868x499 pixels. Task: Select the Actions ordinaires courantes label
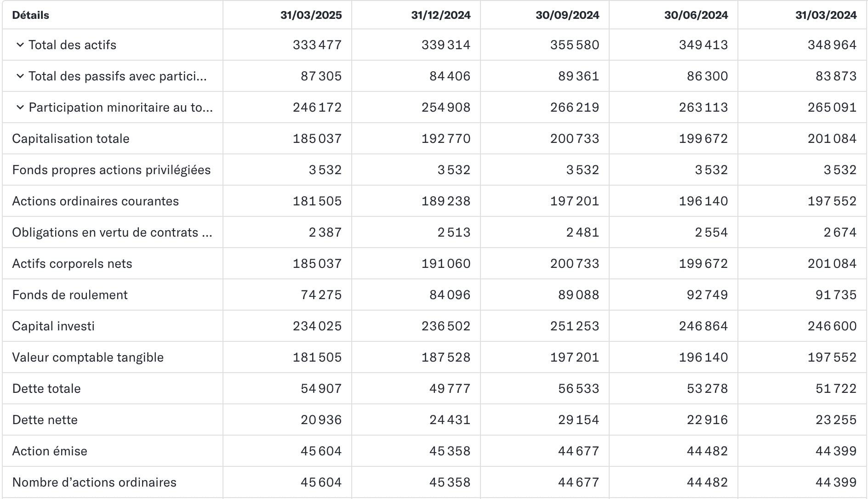[96, 201]
